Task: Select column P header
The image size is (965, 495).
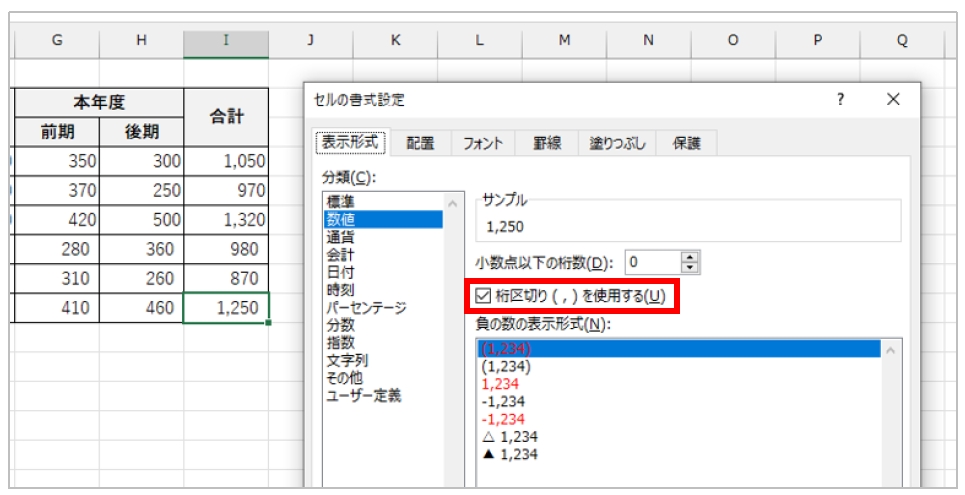Action: pos(818,41)
